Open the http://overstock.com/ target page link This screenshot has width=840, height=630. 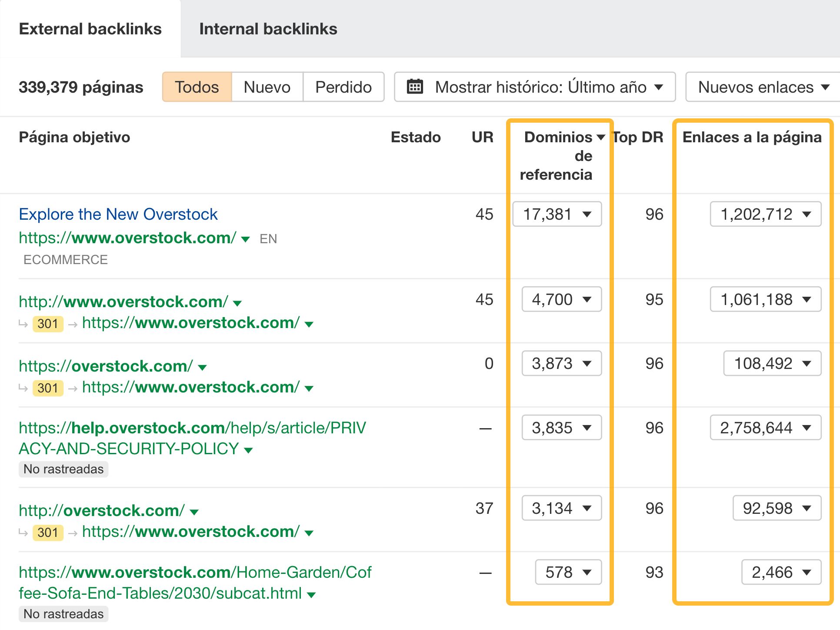(101, 510)
